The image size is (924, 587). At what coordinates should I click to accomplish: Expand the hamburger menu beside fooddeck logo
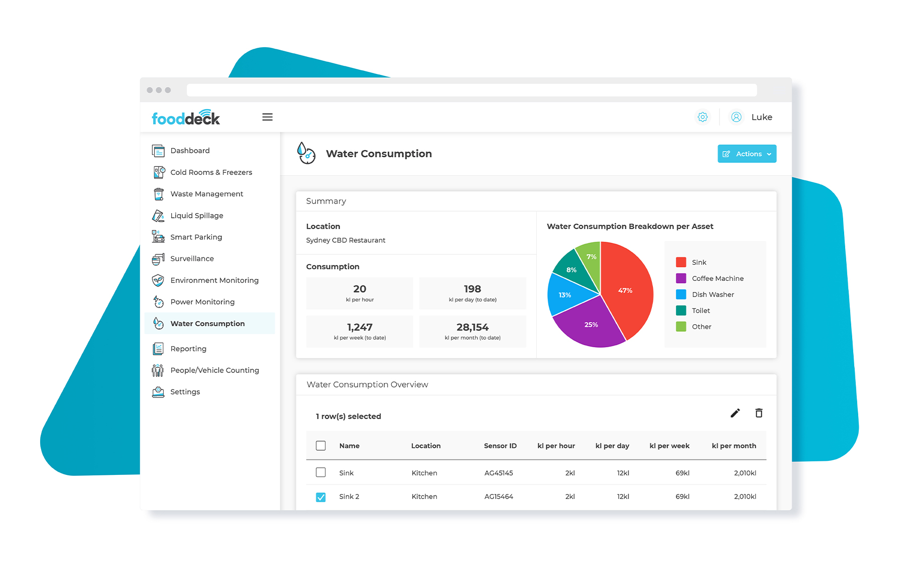tap(268, 117)
